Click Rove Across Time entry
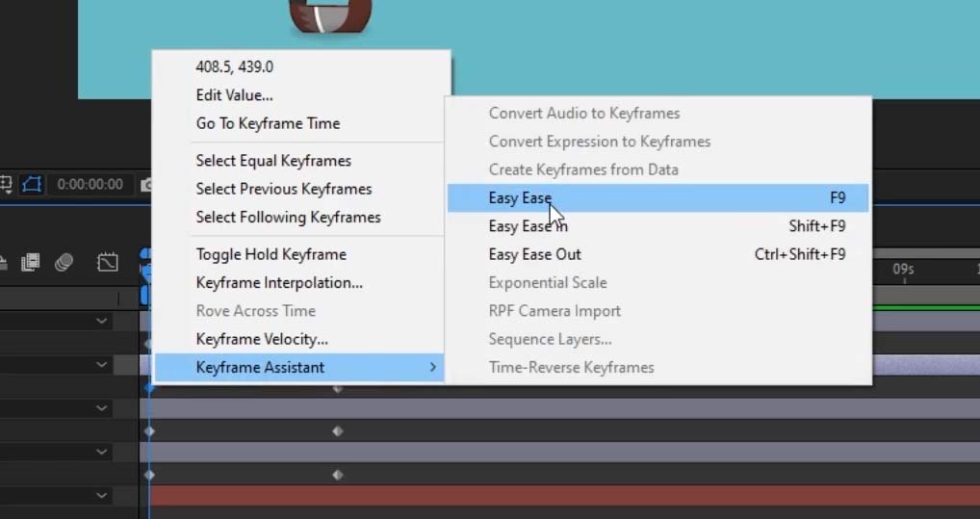Viewport: 980px width, 519px height. (x=298, y=311)
